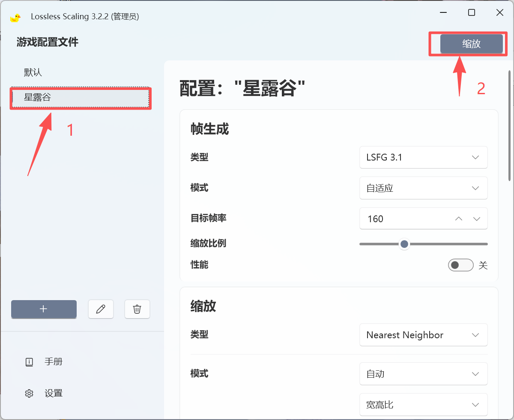The image size is (514, 420).
Task: Click the 游戏配置文件 heading
Action: coord(48,42)
